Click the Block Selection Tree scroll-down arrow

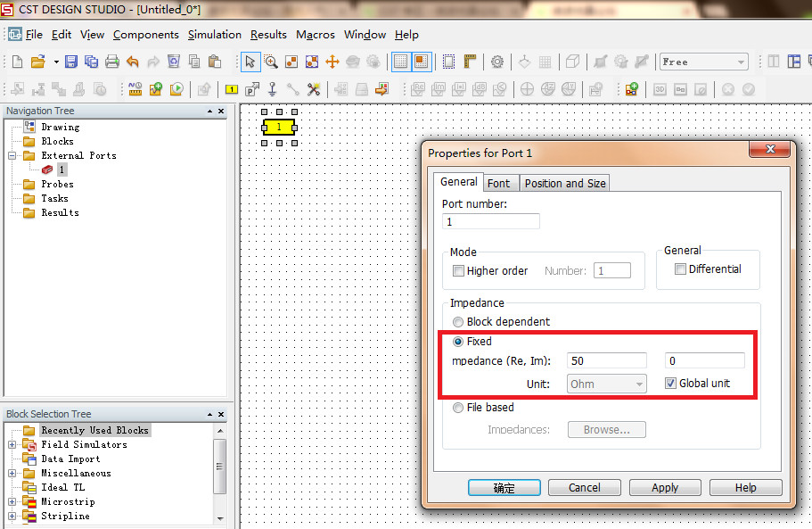(220, 518)
